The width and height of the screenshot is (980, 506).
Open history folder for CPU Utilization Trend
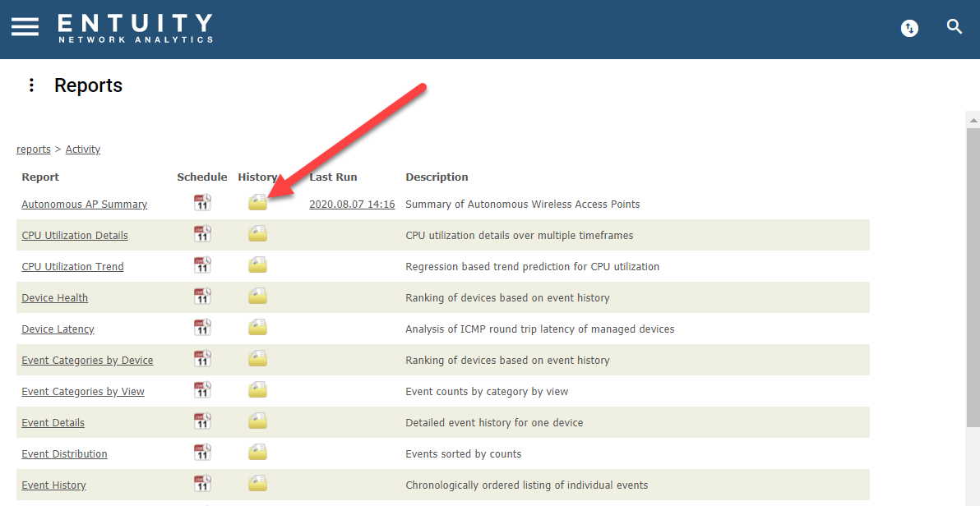click(257, 264)
